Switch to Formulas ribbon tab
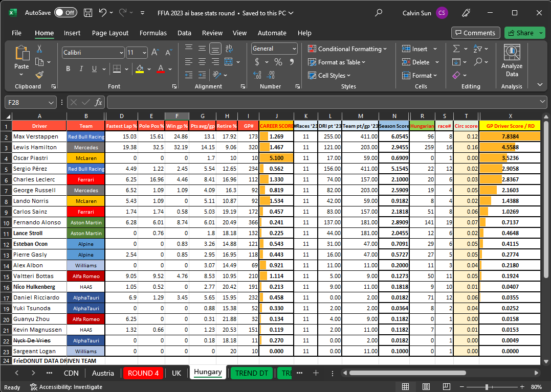551x392 pixels. 153,33
